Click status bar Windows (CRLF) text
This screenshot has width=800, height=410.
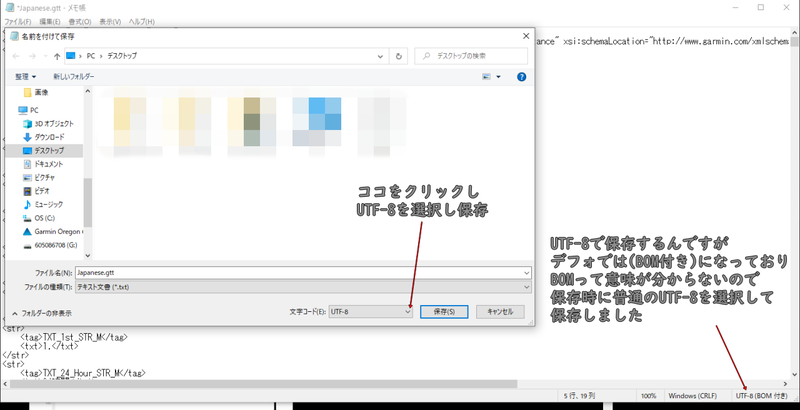[692, 396]
